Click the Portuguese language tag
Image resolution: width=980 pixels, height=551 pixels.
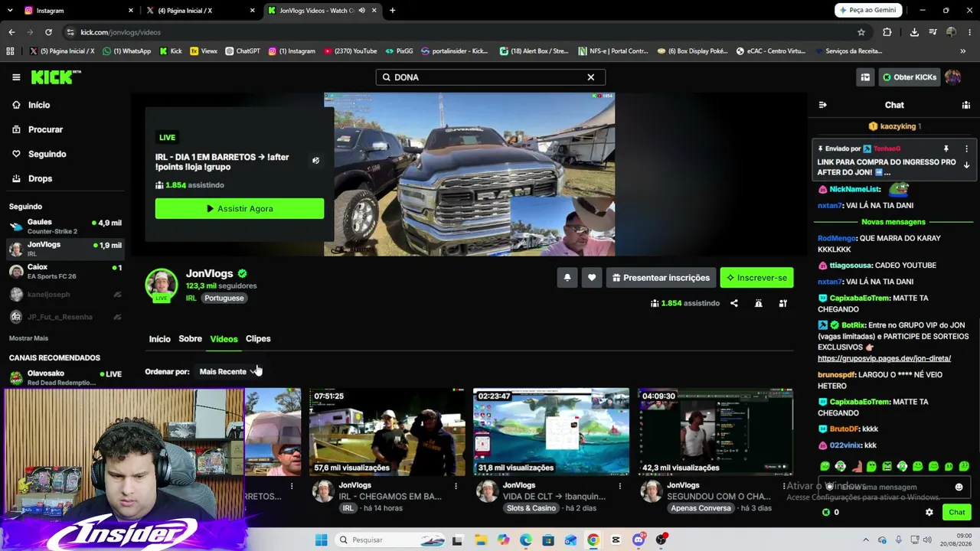click(224, 298)
